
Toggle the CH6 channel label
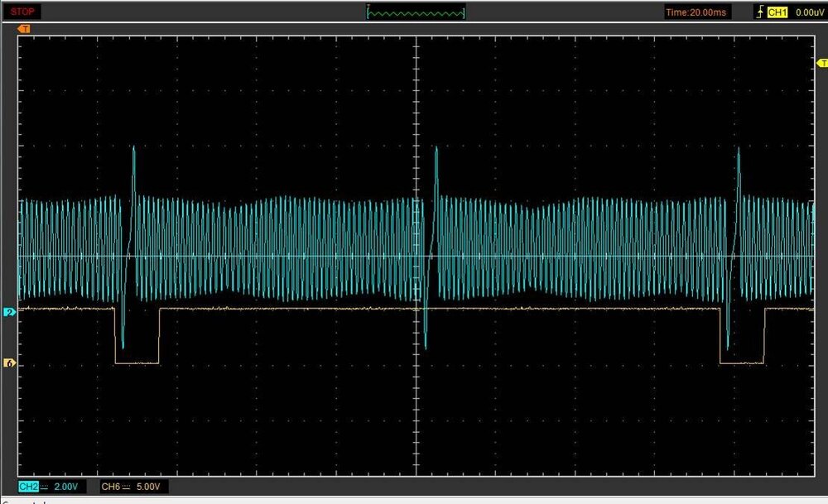click(x=110, y=486)
